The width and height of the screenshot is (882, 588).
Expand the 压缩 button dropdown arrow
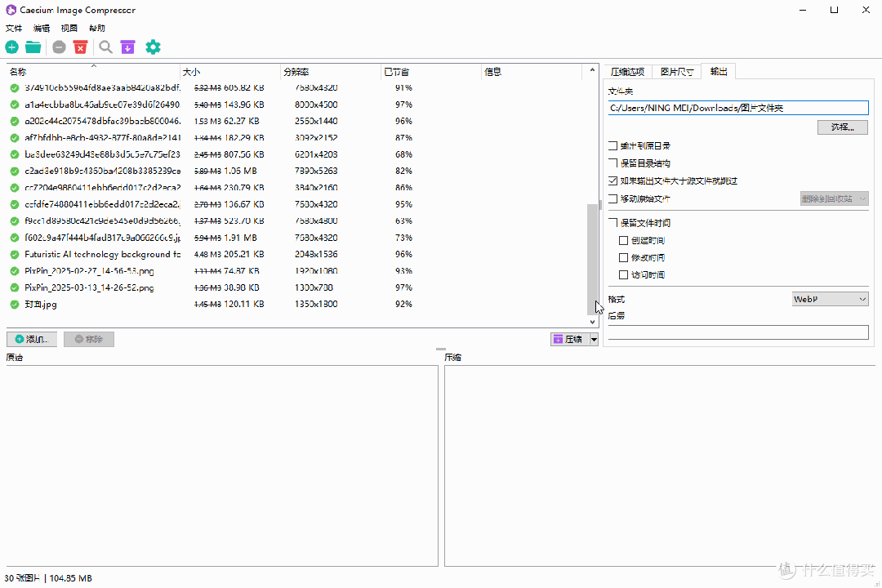(594, 339)
